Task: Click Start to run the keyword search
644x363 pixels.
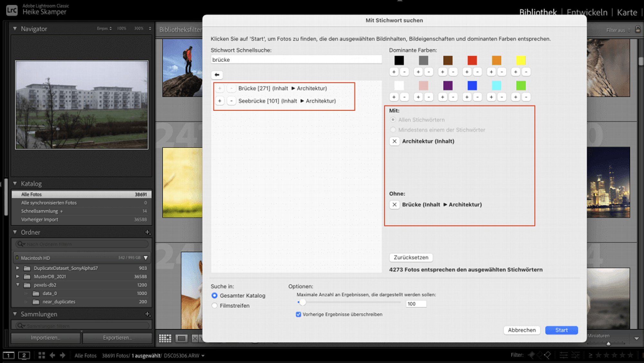Action: tap(562, 330)
